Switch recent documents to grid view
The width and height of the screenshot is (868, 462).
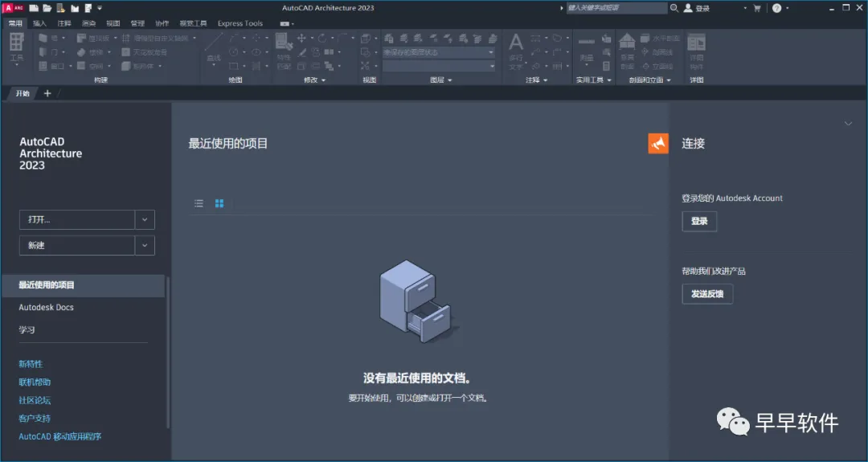coord(219,203)
